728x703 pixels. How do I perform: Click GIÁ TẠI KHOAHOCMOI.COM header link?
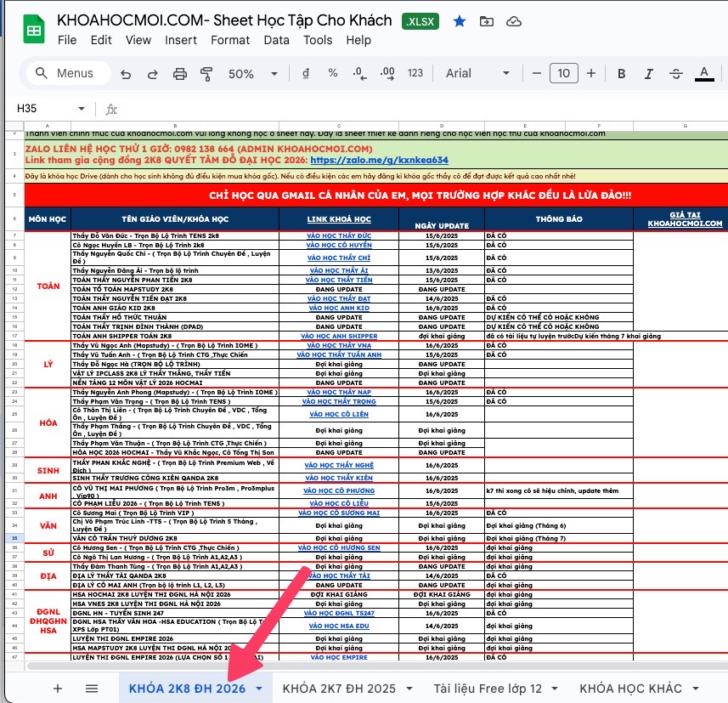coord(685,218)
